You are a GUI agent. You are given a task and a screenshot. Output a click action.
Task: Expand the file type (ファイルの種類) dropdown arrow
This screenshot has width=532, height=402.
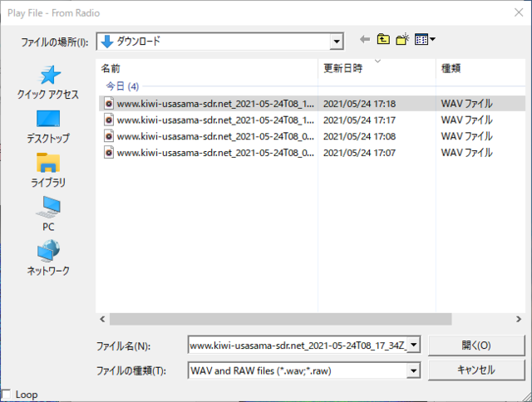[414, 370]
